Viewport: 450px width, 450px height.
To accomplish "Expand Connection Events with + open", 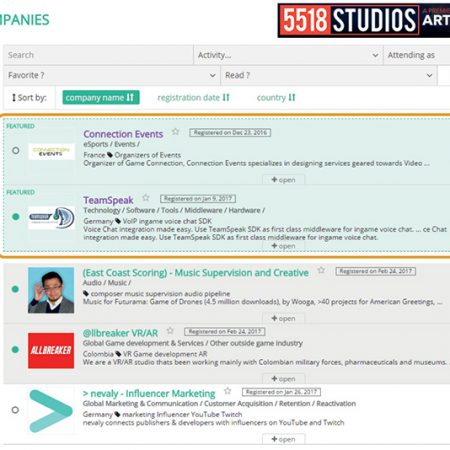I will [x=283, y=180].
